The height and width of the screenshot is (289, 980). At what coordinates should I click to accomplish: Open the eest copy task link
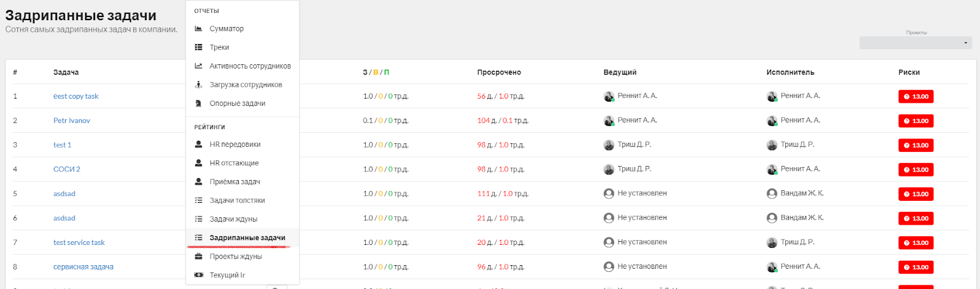click(x=76, y=96)
